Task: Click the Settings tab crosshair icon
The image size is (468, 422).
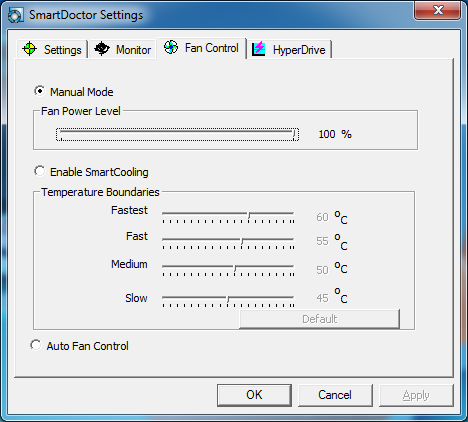Action: coord(30,49)
